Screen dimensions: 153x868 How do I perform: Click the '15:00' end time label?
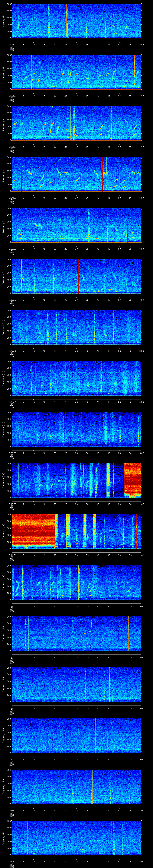(x=141, y=708)
